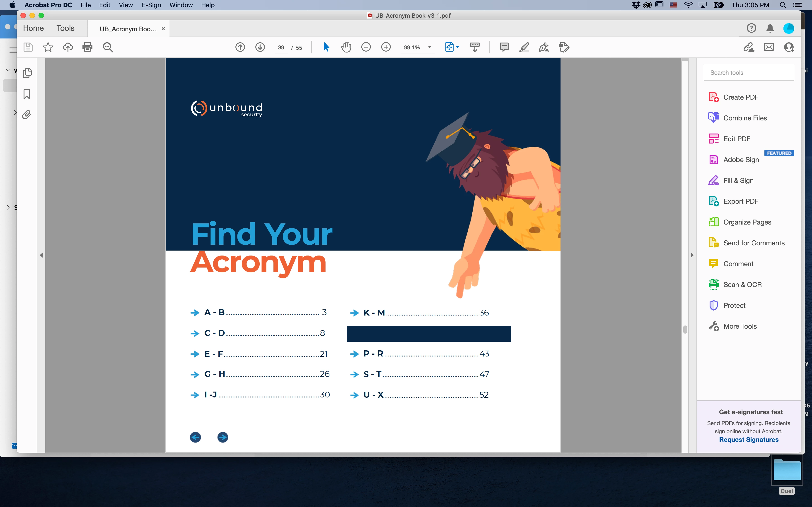Collapse the right tools pane arrow

[692, 255]
